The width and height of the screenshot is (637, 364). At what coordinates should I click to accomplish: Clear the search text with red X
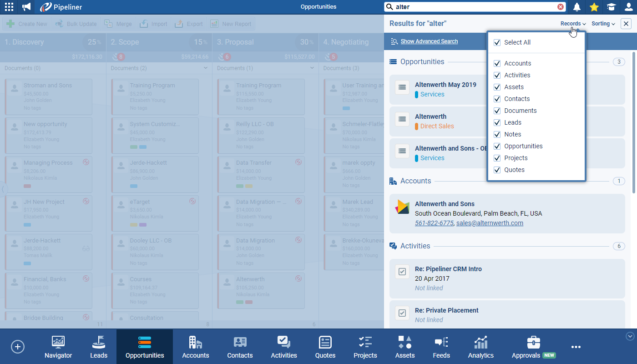pyautogui.click(x=561, y=7)
